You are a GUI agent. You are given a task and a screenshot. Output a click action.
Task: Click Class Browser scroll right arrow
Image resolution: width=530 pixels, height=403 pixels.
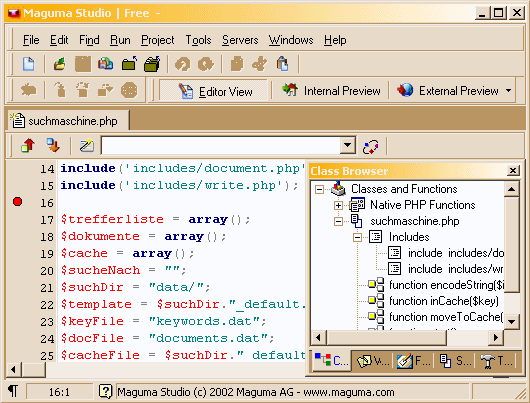(496, 337)
